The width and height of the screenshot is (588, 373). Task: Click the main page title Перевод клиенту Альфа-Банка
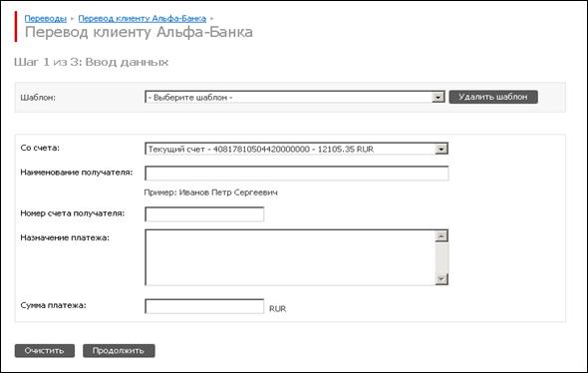pyautogui.click(x=139, y=32)
